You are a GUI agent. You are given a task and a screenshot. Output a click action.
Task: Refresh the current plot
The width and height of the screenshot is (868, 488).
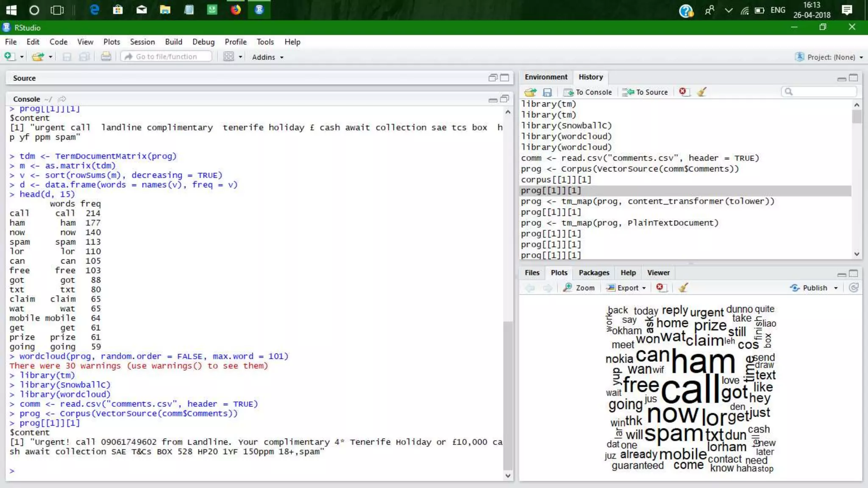[854, 288]
